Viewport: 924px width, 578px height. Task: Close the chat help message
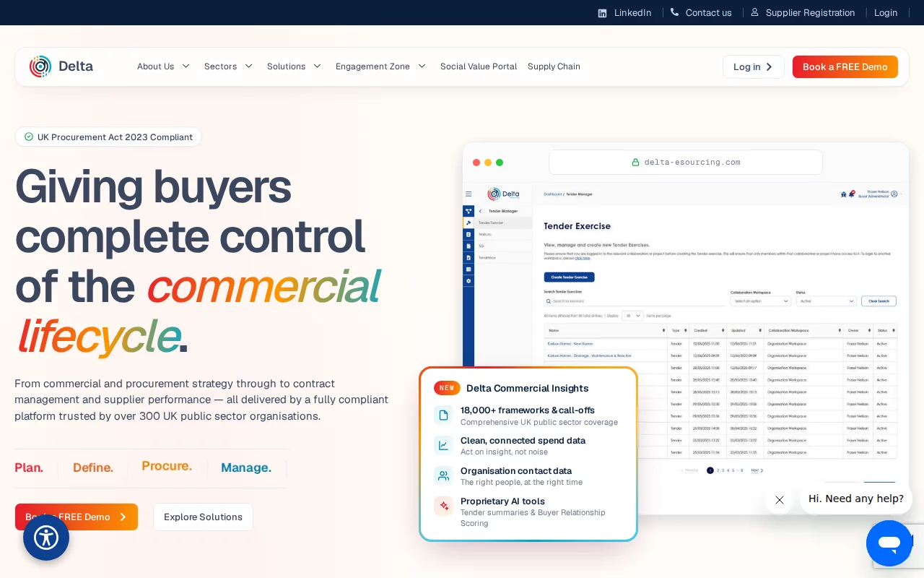pyautogui.click(x=779, y=500)
